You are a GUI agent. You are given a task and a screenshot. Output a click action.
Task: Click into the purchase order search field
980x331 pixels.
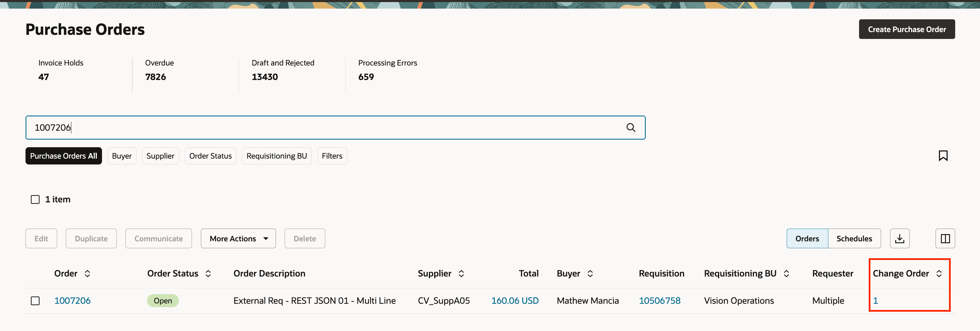[335, 128]
